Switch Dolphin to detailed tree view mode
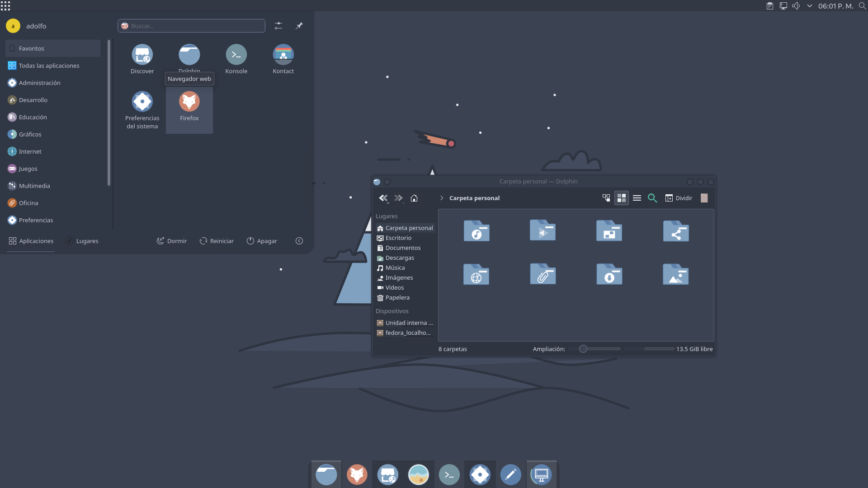868x488 pixels. (x=606, y=198)
